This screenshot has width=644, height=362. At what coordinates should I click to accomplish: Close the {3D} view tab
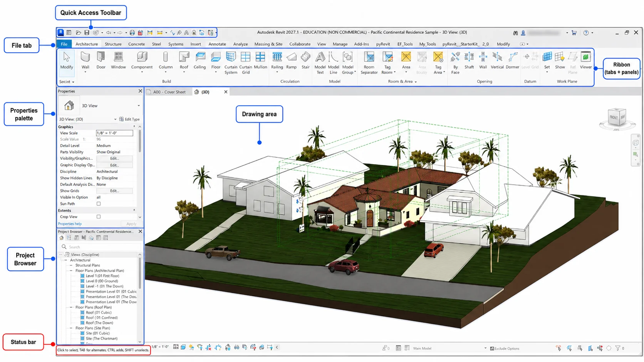click(226, 92)
